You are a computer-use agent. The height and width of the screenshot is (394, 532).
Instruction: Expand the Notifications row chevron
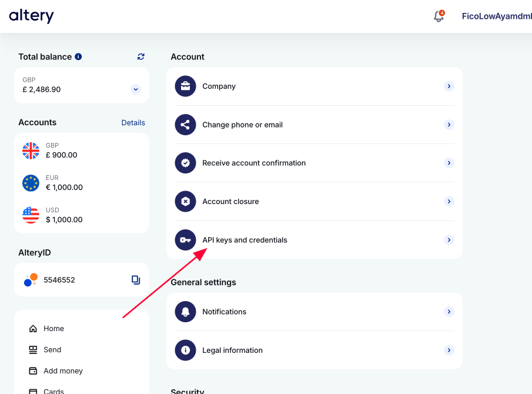(449, 312)
